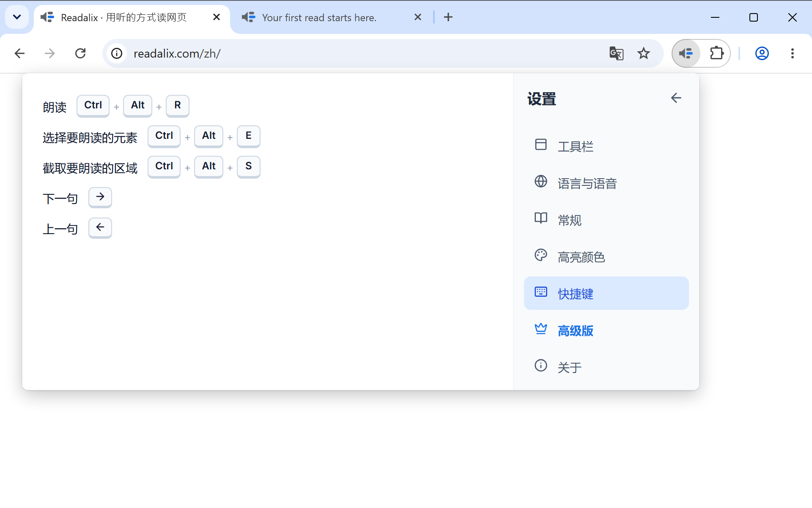View site information icon in address bar
This screenshot has width=812, height=508.
coord(117,53)
